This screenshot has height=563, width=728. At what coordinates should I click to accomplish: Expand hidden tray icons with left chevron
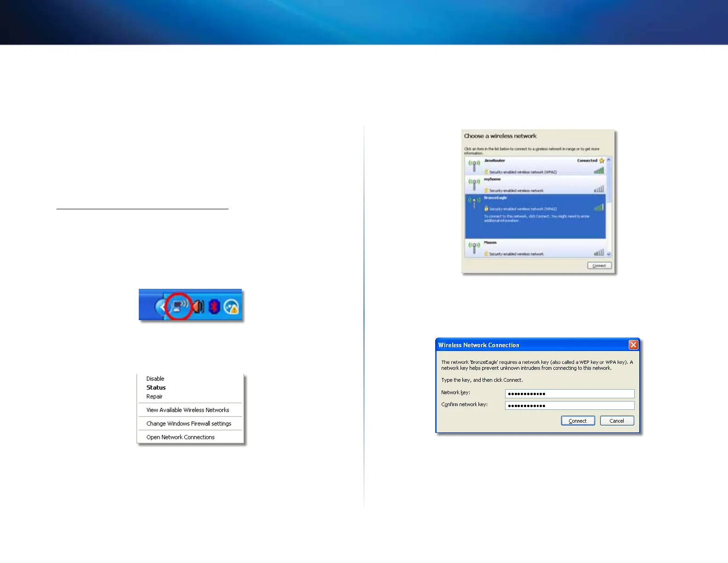[x=161, y=307]
